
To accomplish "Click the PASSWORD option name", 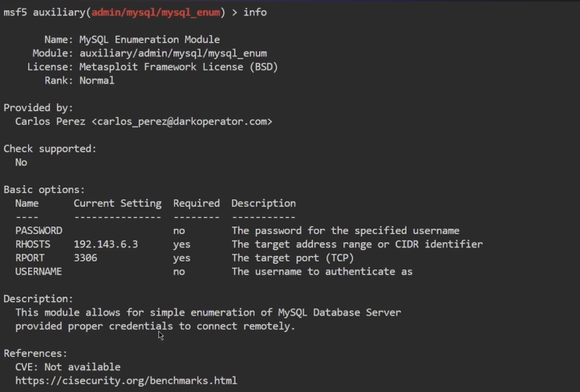I will [x=38, y=230].
